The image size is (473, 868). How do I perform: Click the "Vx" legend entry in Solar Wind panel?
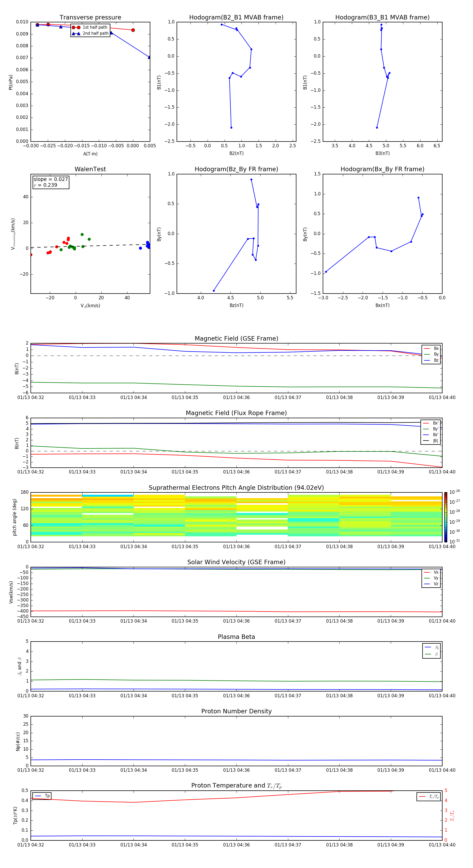click(x=431, y=573)
